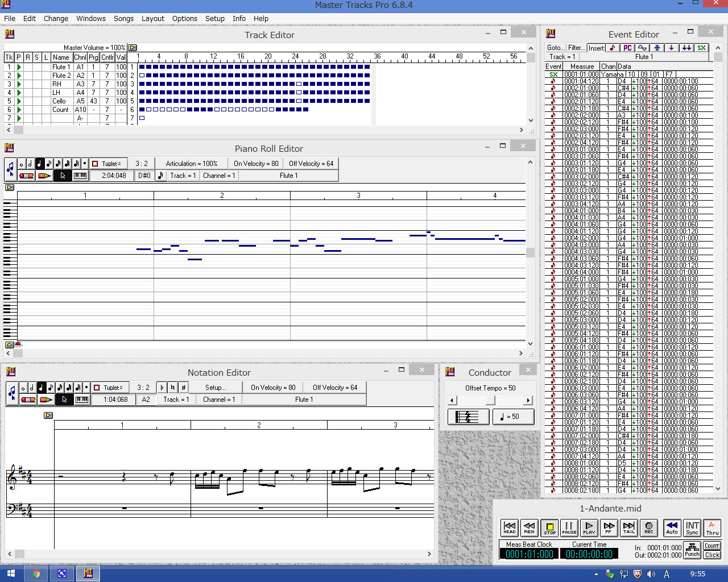Click the sharp accidental button in Notation Editor
Screen dimensions: 728x582
point(183,388)
